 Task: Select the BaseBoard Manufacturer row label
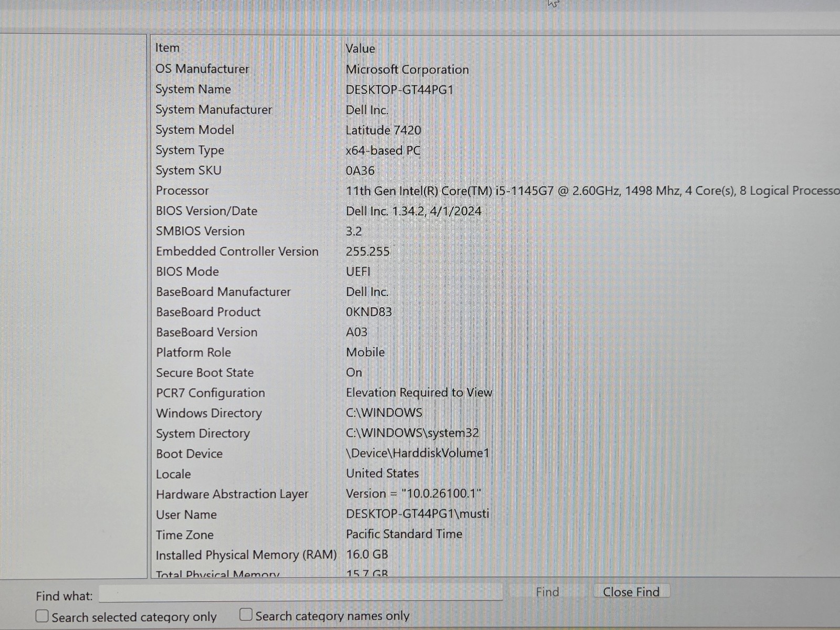(223, 292)
